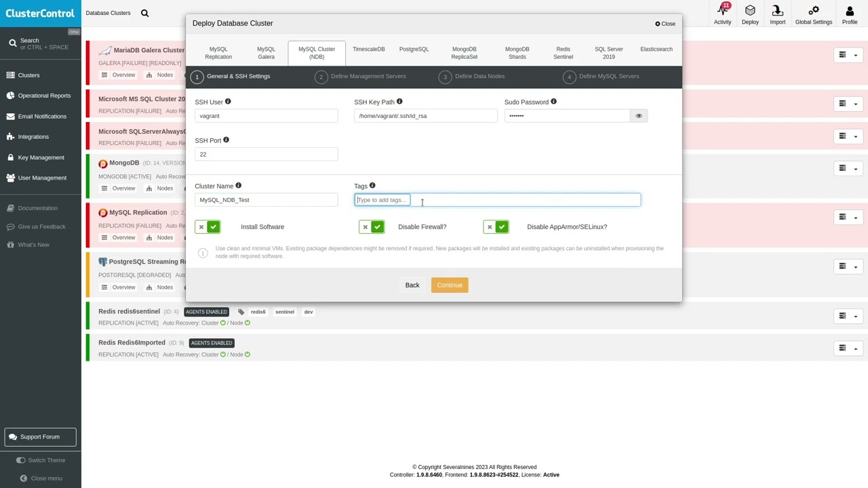
Task: Go to step 4 Define MySQL Servers
Action: 601,77
